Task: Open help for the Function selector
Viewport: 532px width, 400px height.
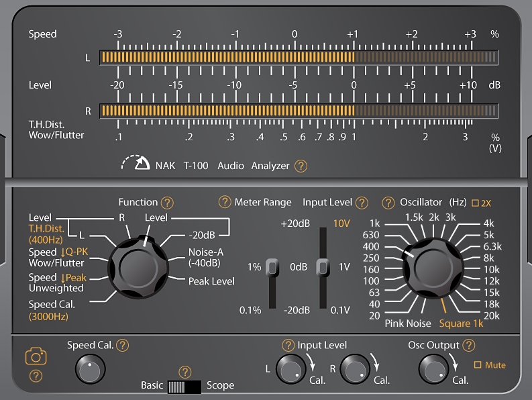Action: [x=167, y=203]
